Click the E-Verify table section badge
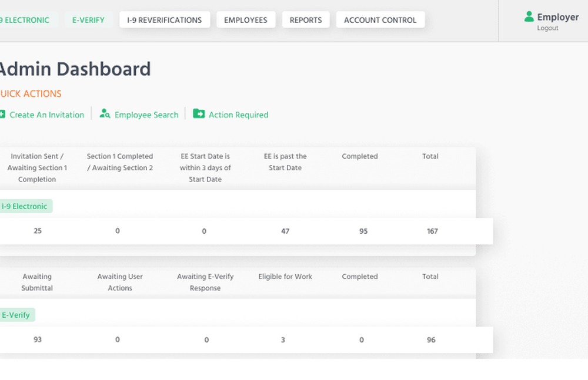The image size is (588, 380). (16, 315)
